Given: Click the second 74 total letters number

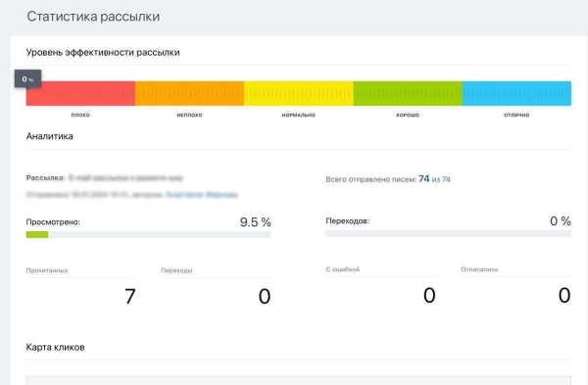Looking at the screenshot, I should coord(446,179).
